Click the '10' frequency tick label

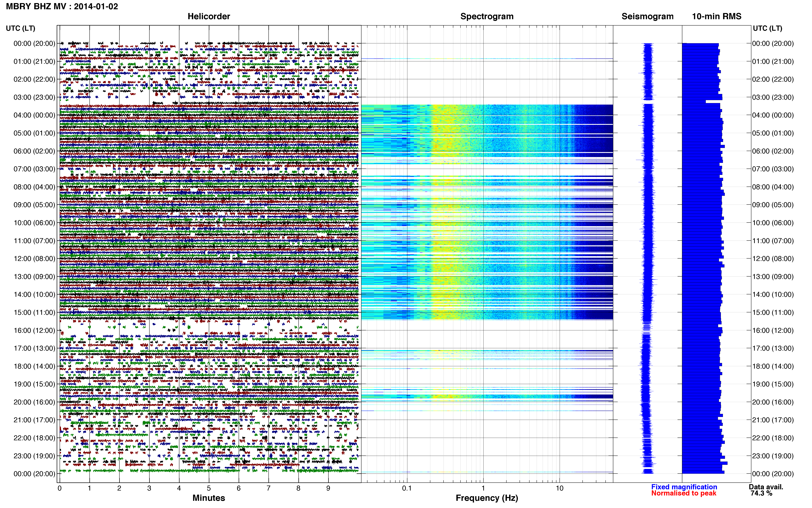(559, 488)
